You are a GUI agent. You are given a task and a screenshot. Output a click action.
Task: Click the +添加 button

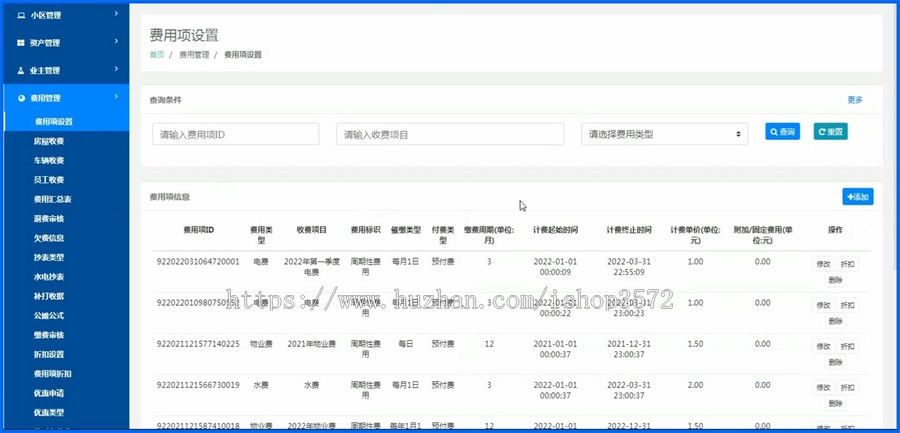(858, 197)
